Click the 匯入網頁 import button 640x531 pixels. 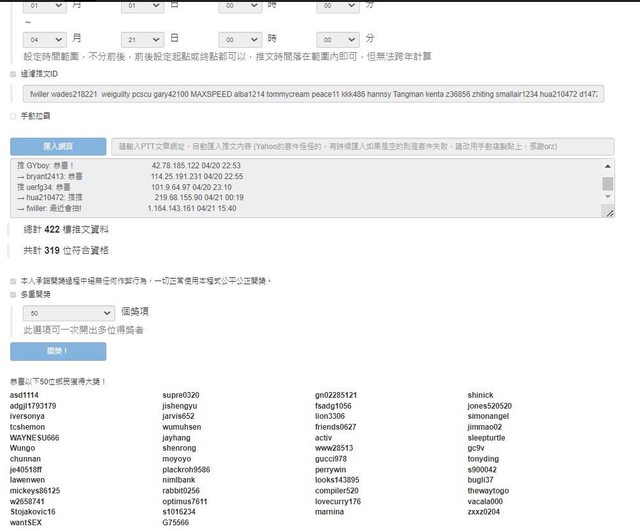tap(57, 145)
